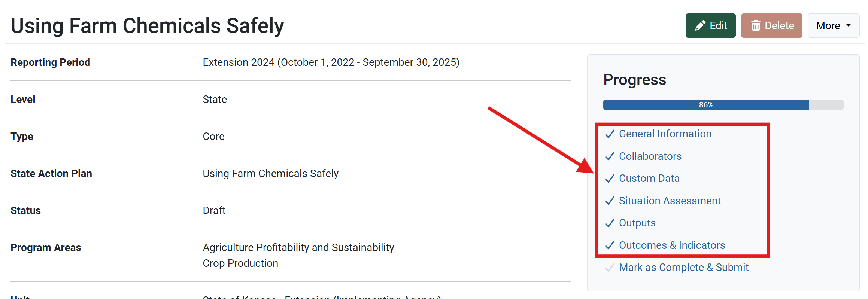
Task: Click the checkmark beside General Information
Action: coord(610,134)
